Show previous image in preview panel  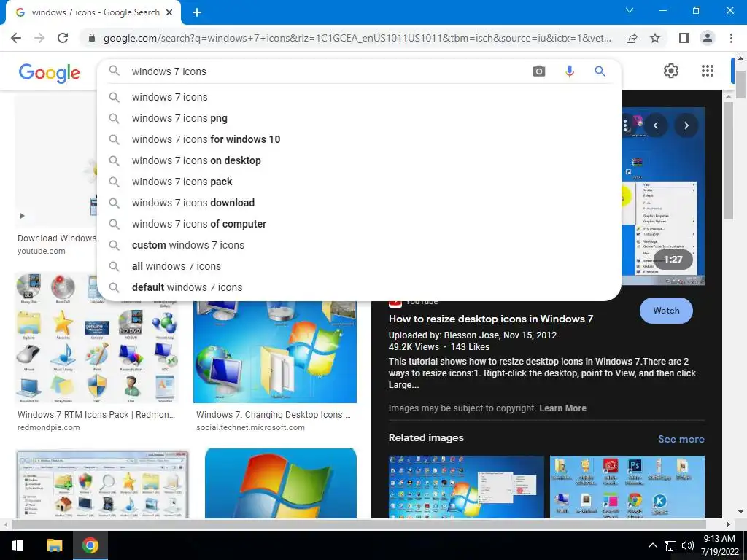(x=656, y=125)
